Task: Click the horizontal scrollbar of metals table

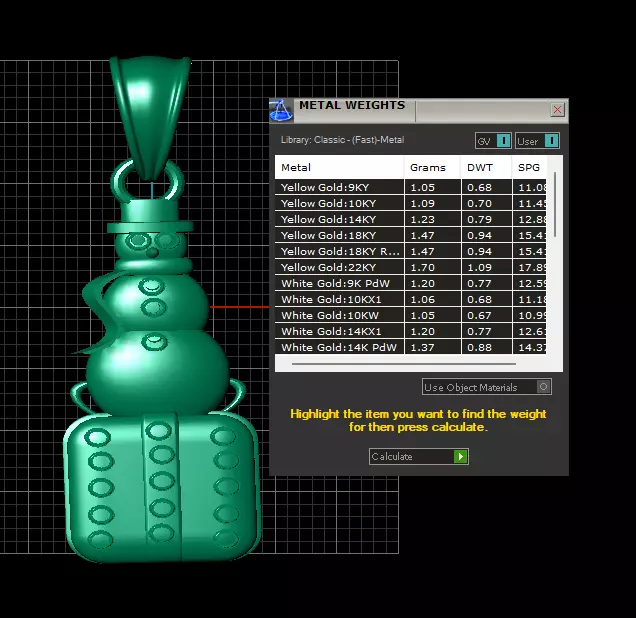Action: (x=404, y=364)
